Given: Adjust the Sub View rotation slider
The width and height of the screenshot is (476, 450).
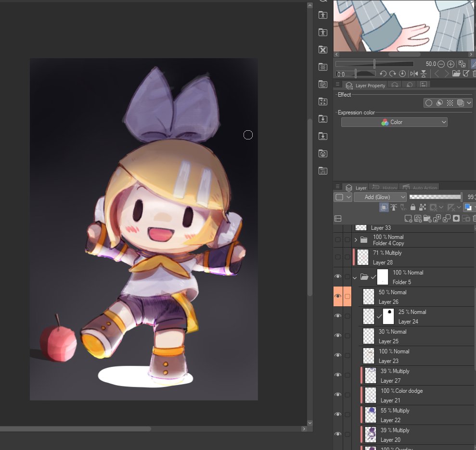Looking at the screenshot, I should click(x=356, y=74).
